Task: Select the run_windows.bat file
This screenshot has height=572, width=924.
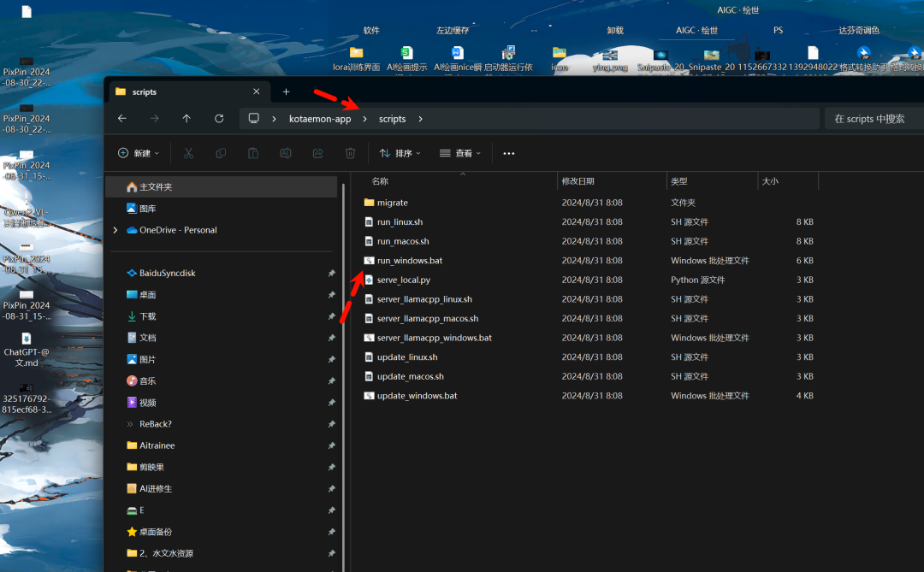Action: (x=410, y=261)
